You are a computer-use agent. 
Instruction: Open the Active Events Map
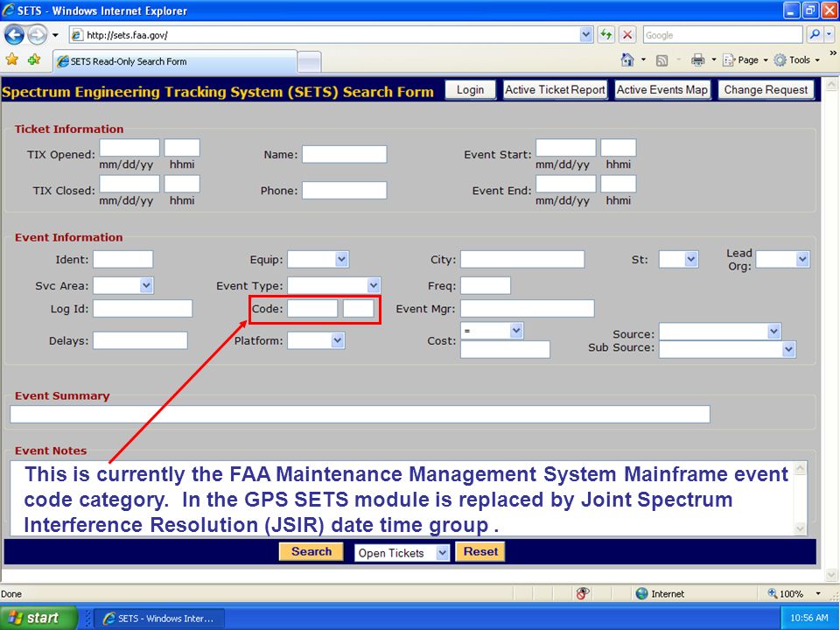(x=662, y=90)
